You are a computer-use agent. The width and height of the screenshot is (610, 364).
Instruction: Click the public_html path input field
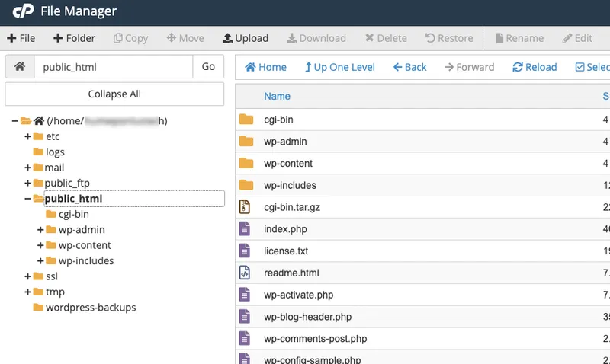click(x=114, y=67)
